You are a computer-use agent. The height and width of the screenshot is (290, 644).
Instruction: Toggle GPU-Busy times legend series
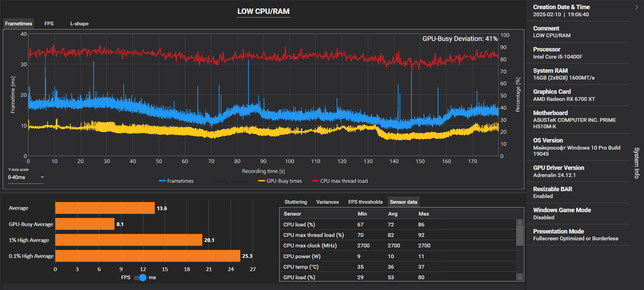click(x=280, y=181)
